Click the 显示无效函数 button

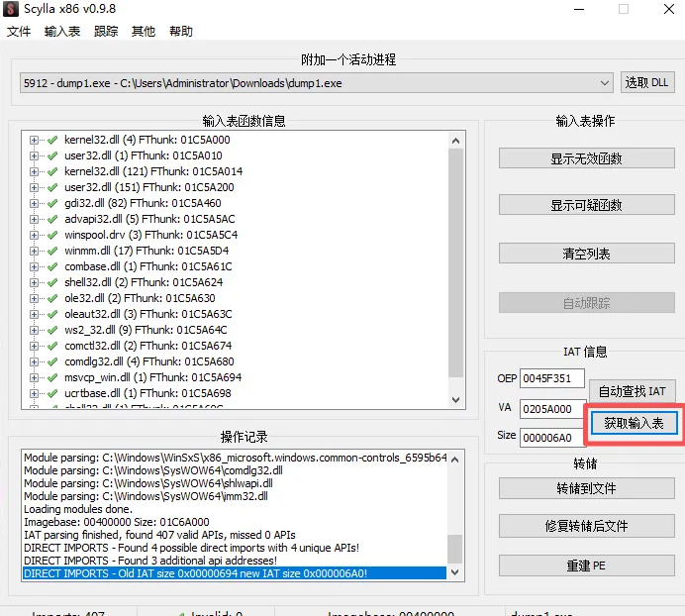coord(586,158)
